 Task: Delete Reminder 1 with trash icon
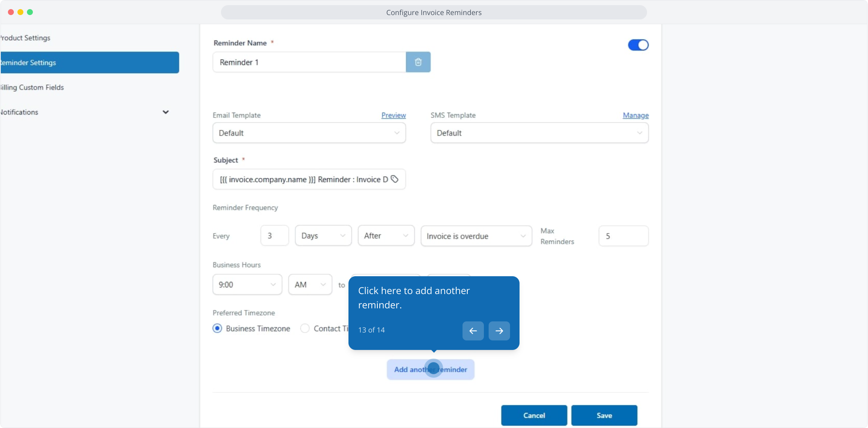(x=418, y=62)
